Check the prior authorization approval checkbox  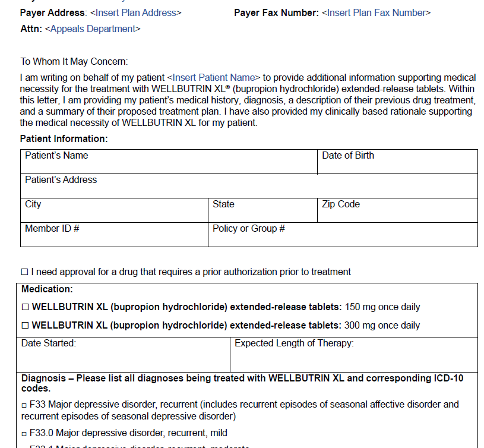click(x=23, y=272)
